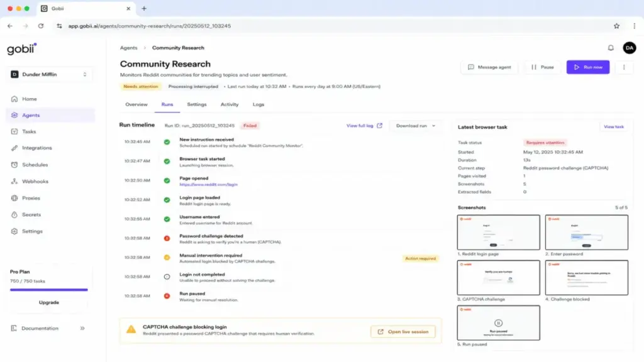Open the Dunder Mifflin workspace switcher
644x362 pixels.
tap(49, 74)
